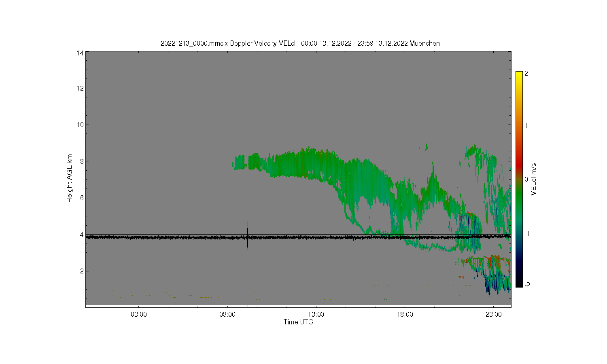The width and height of the screenshot is (607, 364).
Task: Click the 13:00 time tick label
Action: pos(316,314)
